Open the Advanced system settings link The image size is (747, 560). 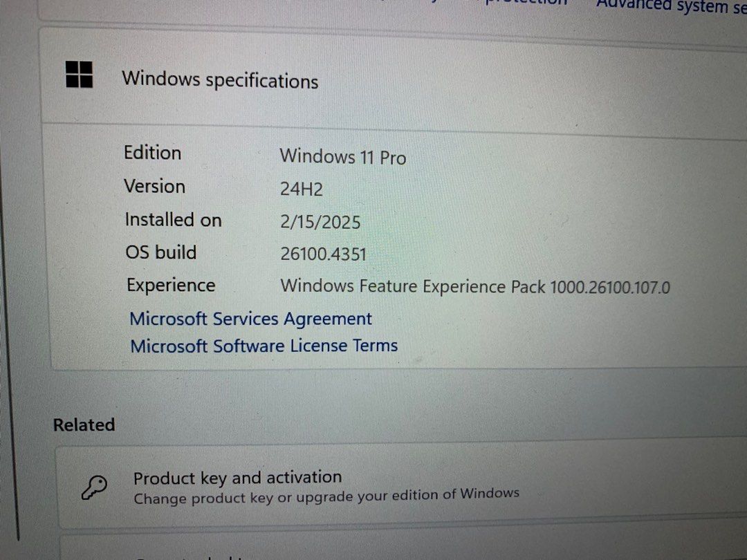tap(671, 6)
